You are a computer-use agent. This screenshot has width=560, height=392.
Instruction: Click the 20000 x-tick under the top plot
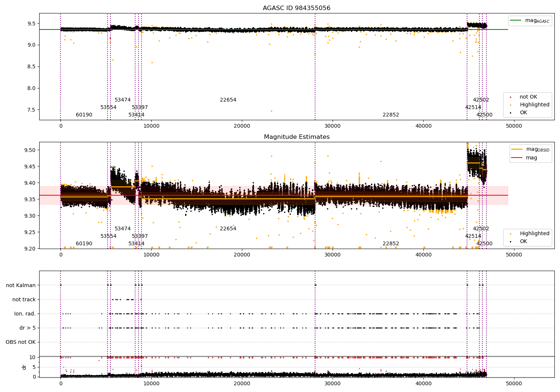[x=242, y=126]
